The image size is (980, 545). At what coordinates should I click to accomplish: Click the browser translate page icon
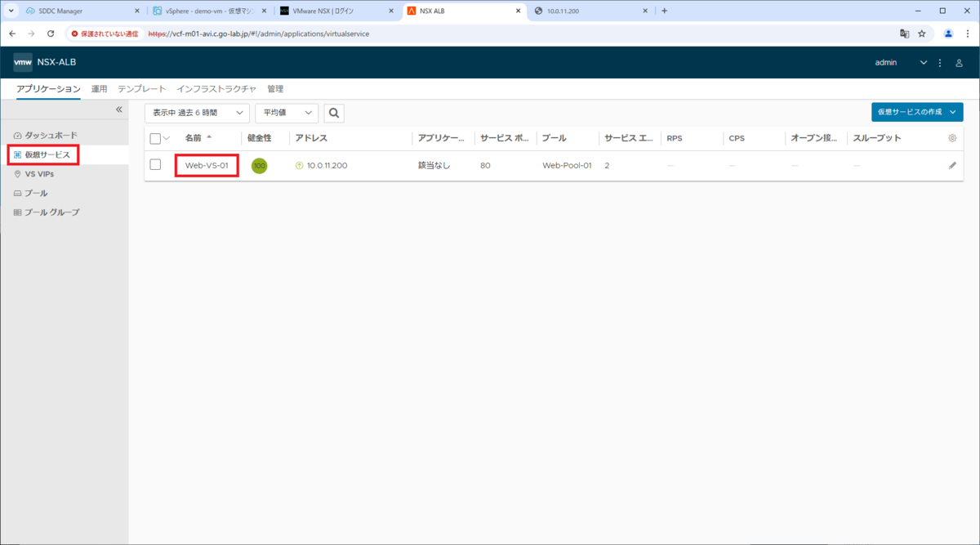click(904, 34)
